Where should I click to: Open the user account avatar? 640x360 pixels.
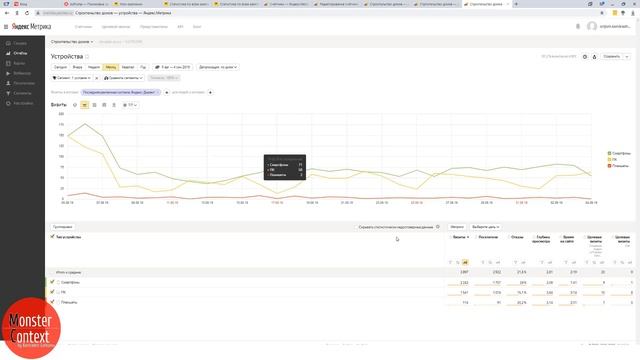click(x=591, y=27)
